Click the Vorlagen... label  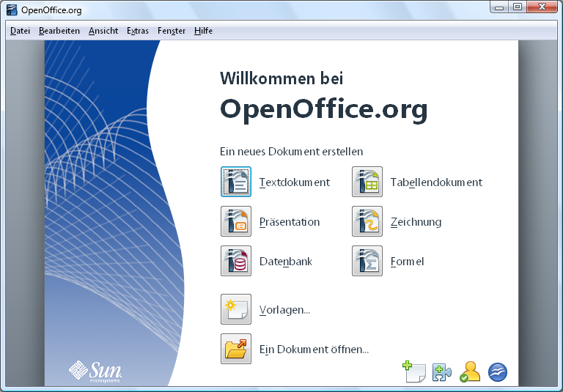[x=284, y=310]
